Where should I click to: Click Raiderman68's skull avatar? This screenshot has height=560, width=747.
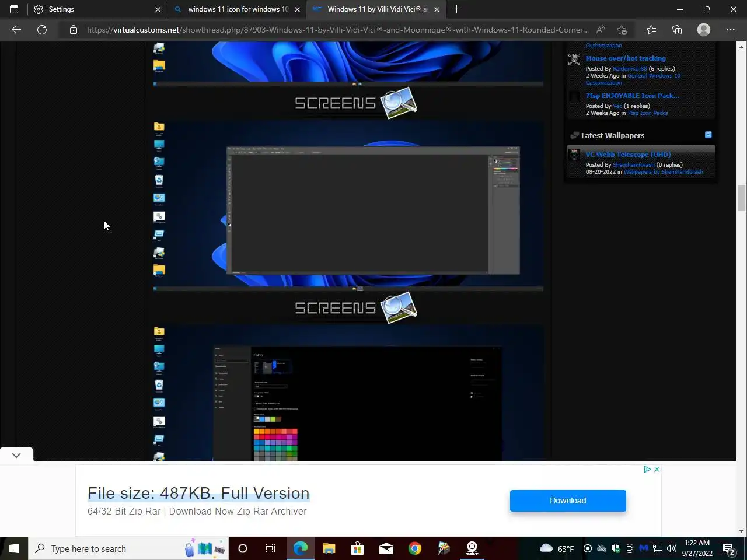[x=575, y=59]
